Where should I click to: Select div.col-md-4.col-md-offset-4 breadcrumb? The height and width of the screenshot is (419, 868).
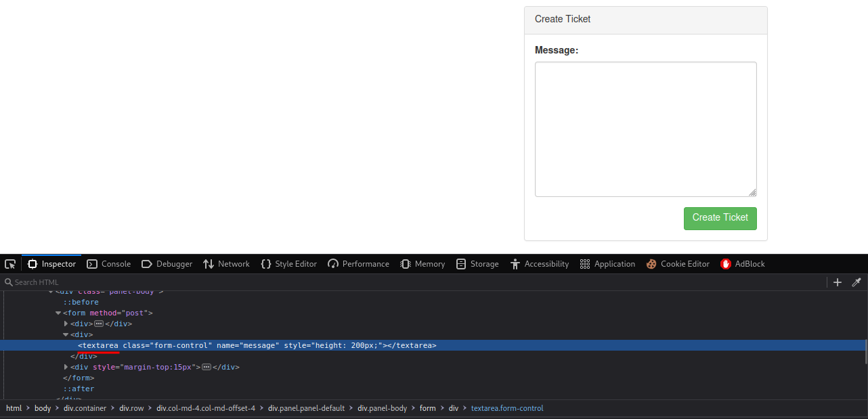tap(206, 408)
